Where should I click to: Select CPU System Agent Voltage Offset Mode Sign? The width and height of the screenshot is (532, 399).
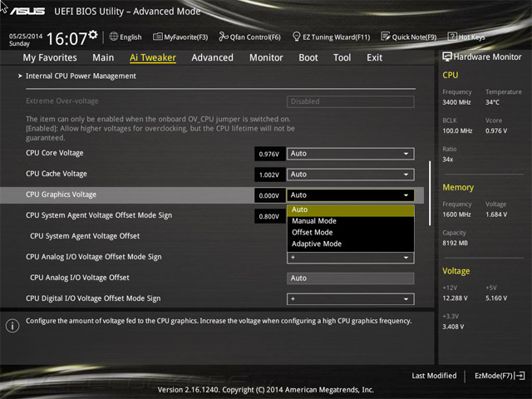tap(99, 215)
